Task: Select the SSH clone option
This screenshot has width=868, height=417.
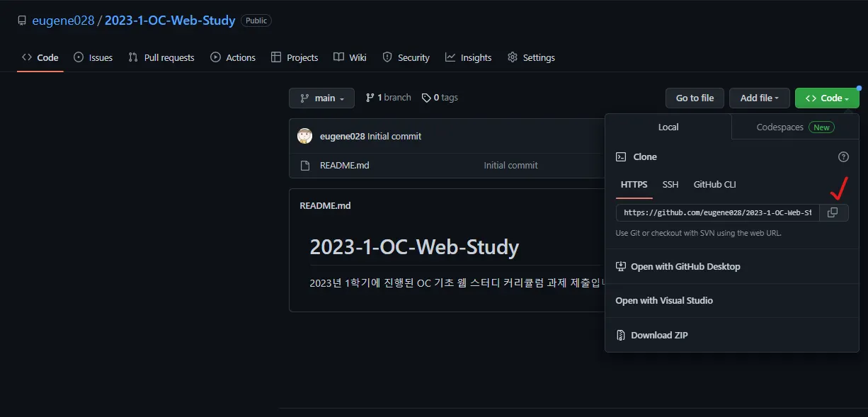Action: coord(670,184)
